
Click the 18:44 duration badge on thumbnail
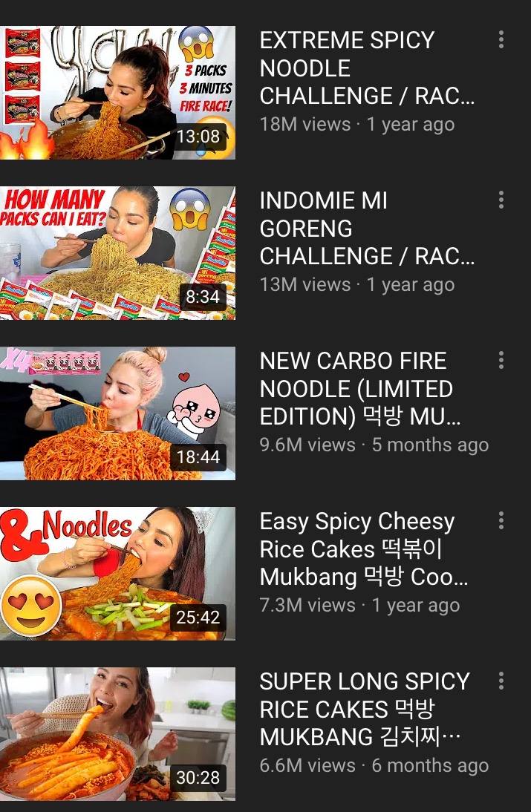[198, 457]
